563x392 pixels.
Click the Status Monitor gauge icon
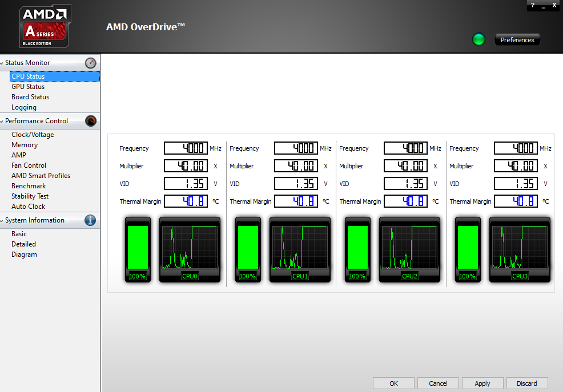[x=91, y=63]
